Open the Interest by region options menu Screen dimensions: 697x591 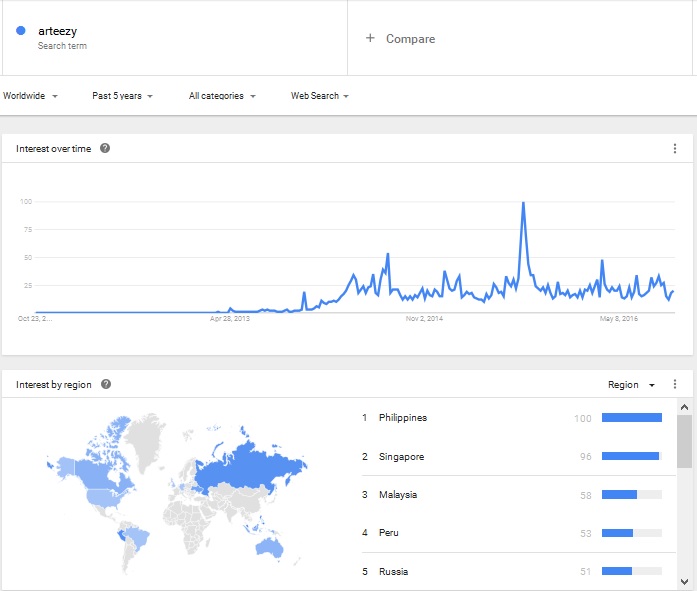(x=675, y=384)
